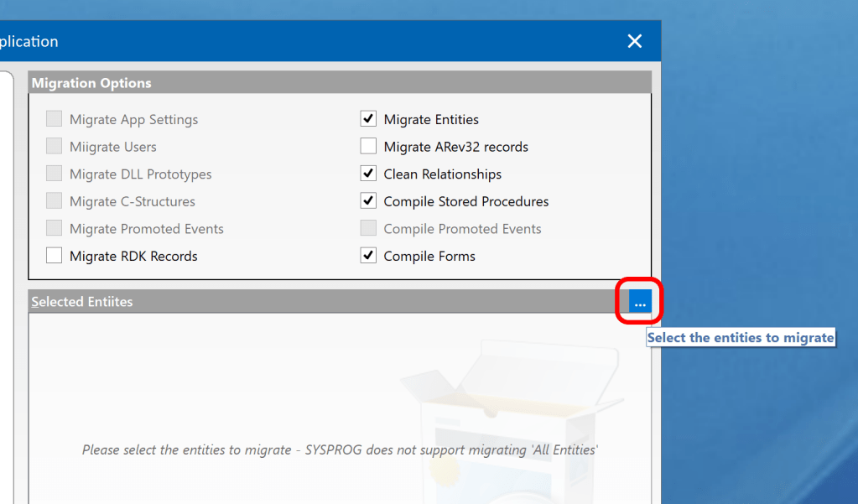Screen dimensions: 858x504
Task: Close the migration dialog window
Action: (634, 40)
